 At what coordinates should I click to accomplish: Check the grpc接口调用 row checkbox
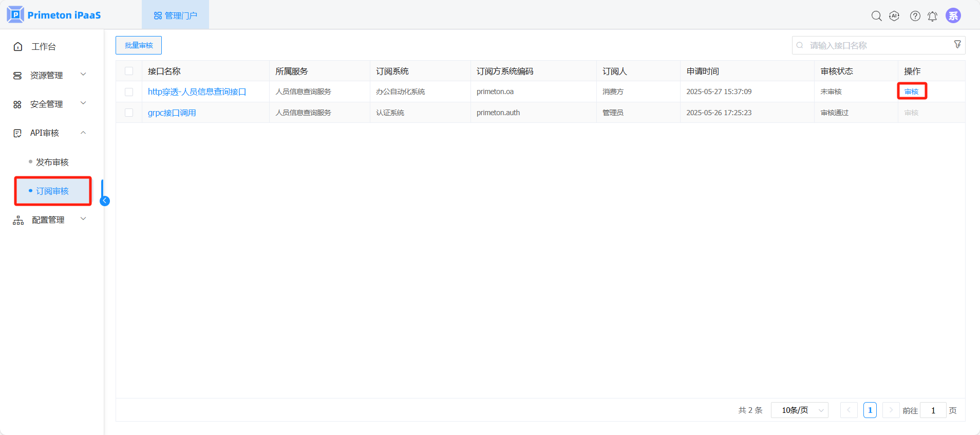(129, 113)
